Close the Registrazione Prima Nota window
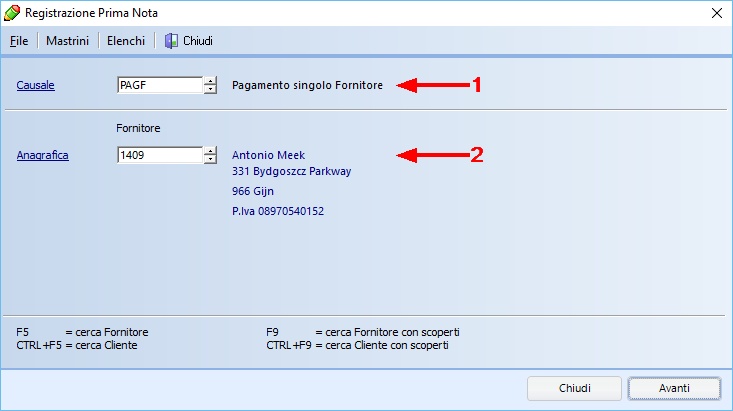 [x=716, y=13]
